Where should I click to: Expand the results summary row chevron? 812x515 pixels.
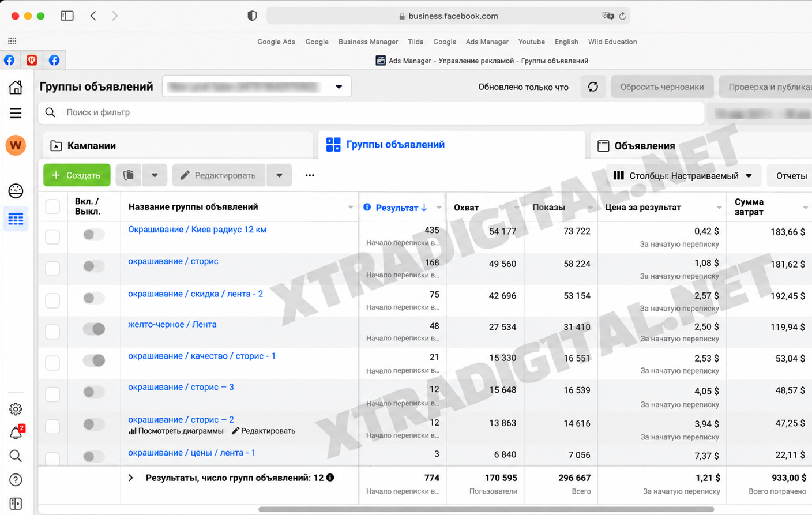(131, 478)
